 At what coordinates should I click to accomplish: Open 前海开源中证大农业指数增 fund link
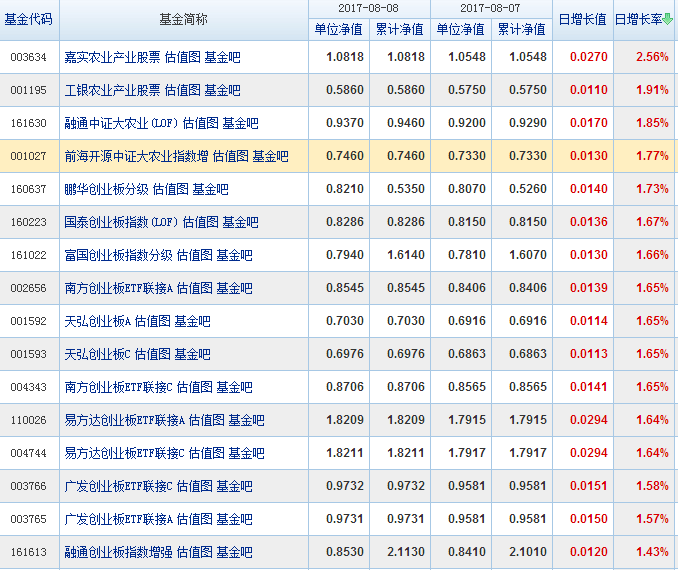click(x=136, y=156)
